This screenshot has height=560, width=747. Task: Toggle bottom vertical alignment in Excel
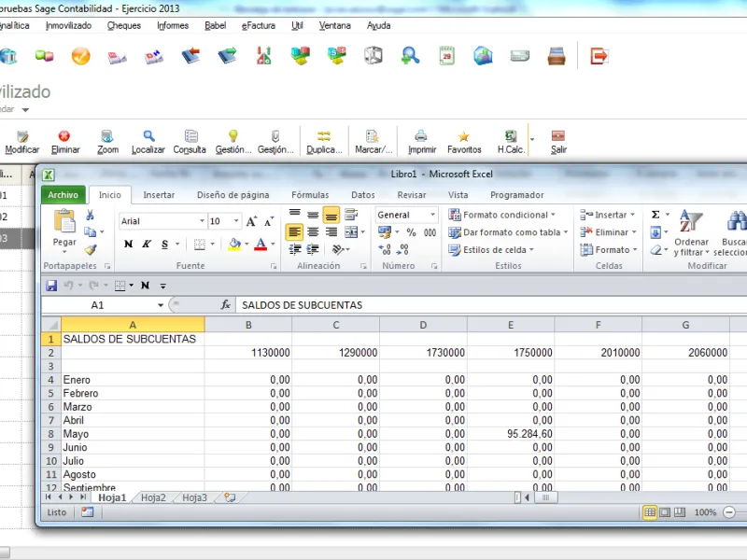coord(331,216)
